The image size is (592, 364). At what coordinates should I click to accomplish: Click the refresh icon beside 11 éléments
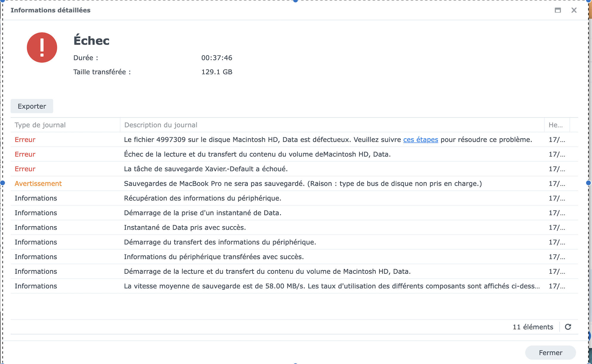pos(568,327)
